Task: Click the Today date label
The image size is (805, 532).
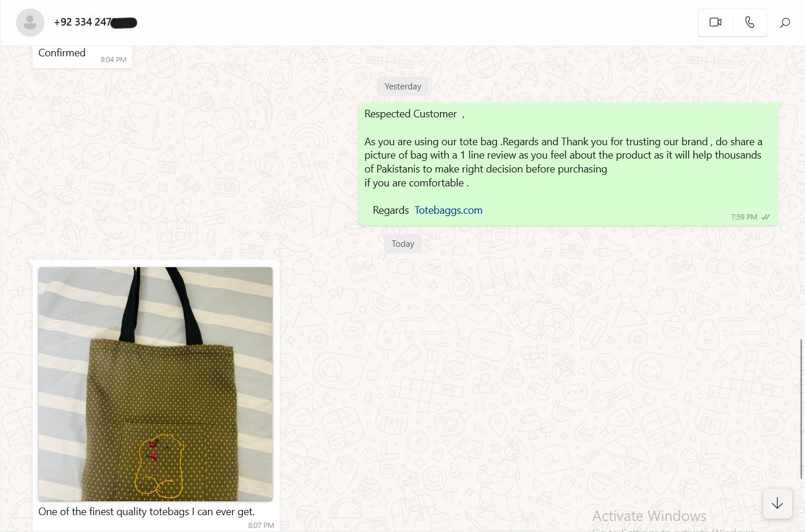Action: click(x=403, y=244)
